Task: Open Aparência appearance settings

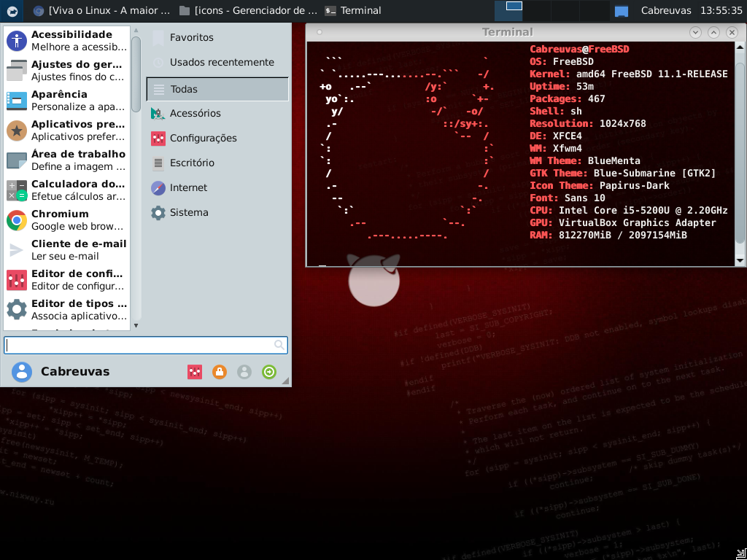Action: click(66, 101)
